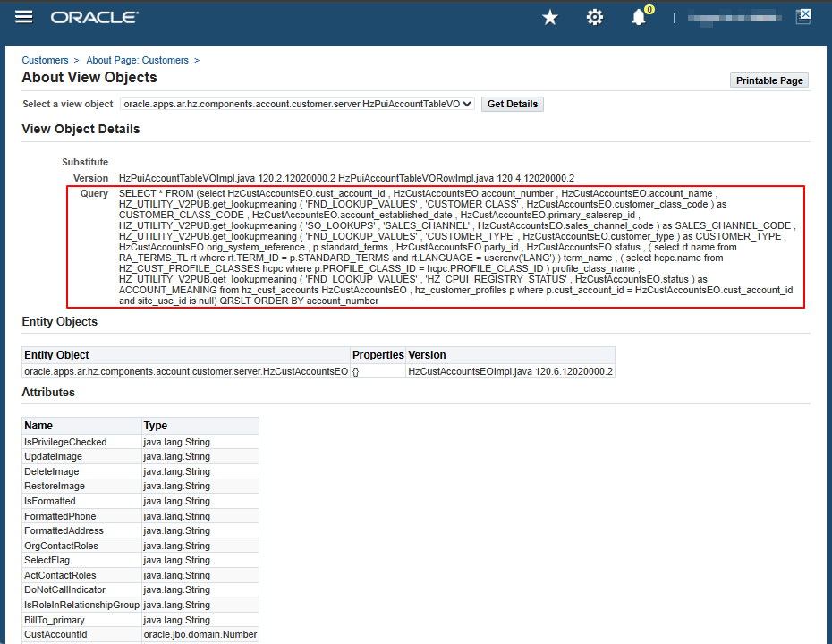Click the blurred user name in header
The image size is (832, 644).
(734, 18)
